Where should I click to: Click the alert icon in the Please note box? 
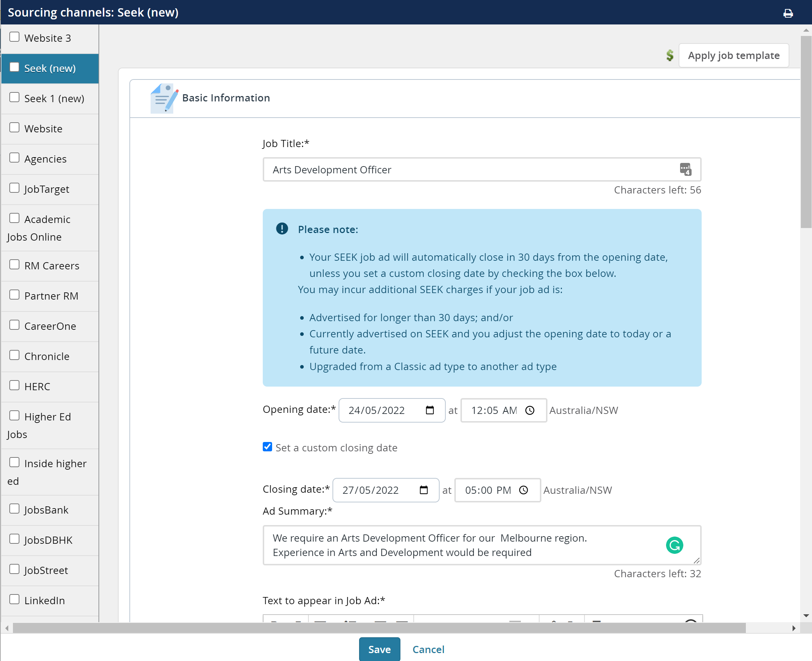click(281, 229)
